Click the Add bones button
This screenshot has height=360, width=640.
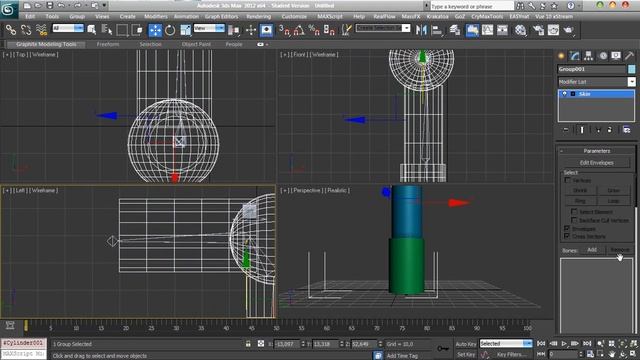(592, 250)
